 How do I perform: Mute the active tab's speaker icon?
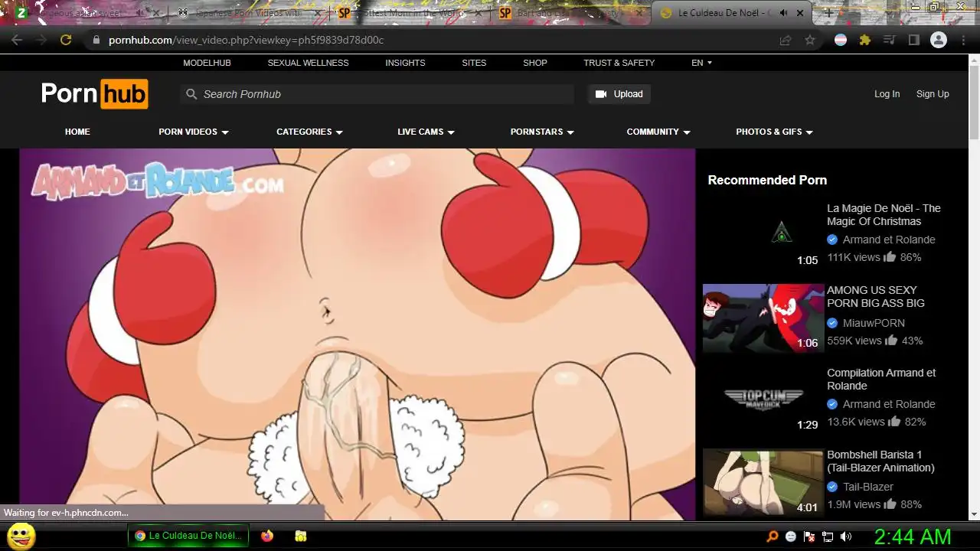click(x=784, y=13)
